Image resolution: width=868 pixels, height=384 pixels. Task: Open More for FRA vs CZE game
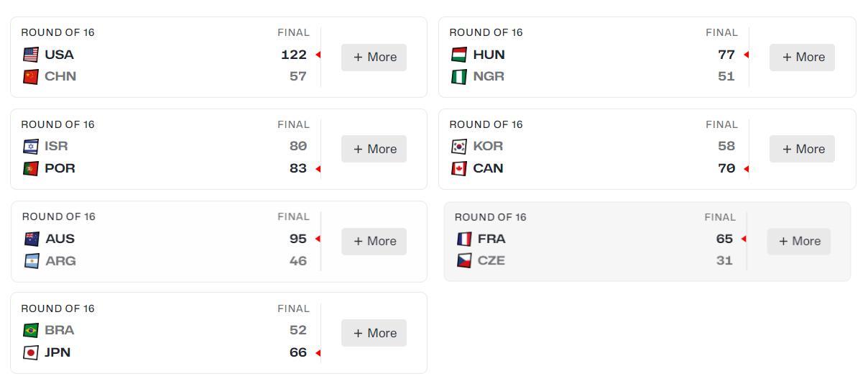798,242
